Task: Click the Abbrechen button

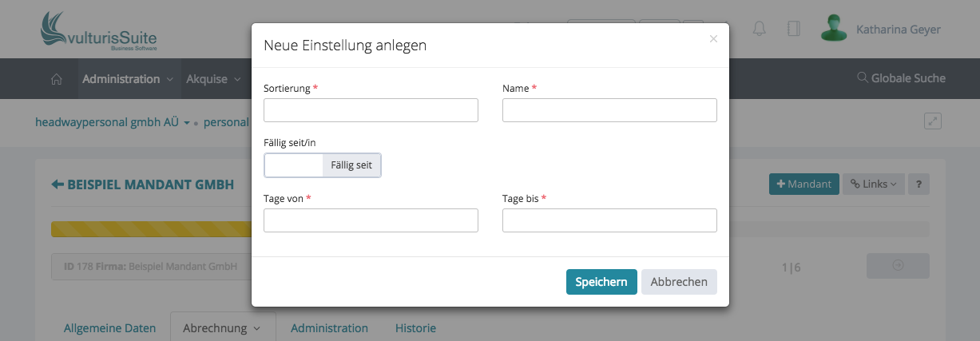Action: [679, 282]
